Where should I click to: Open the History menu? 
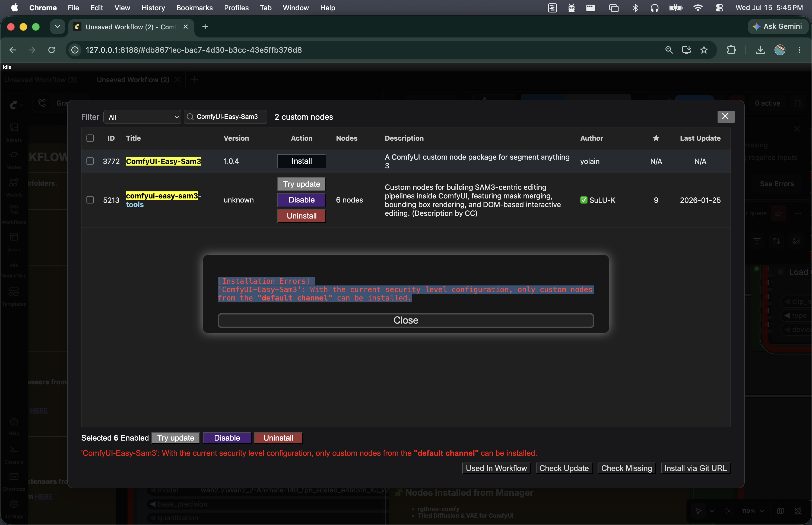(x=153, y=8)
